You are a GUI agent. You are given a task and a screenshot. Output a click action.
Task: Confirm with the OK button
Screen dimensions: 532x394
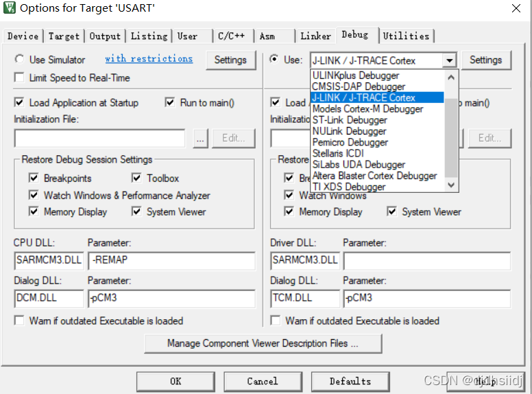[176, 382]
